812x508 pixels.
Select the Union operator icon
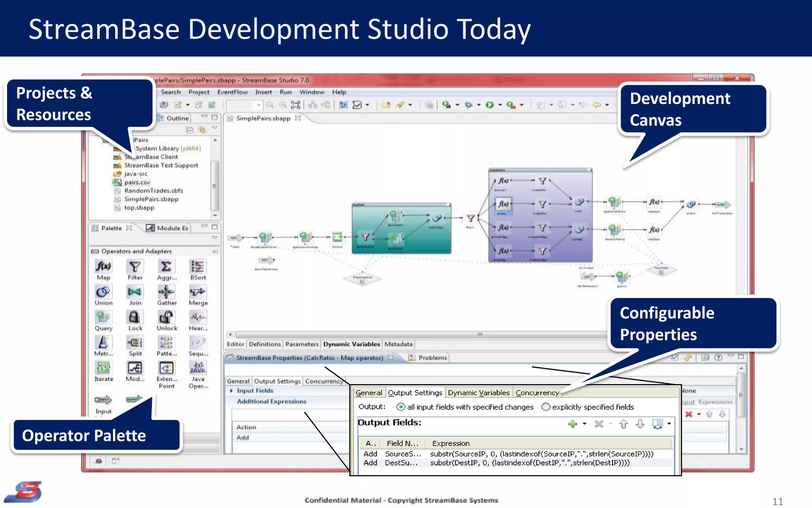[103, 292]
